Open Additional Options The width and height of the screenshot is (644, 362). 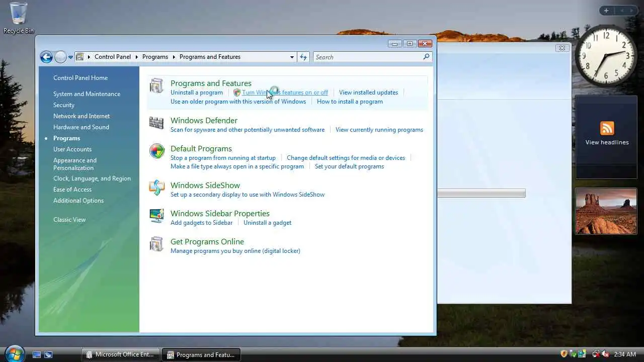coord(78,201)
